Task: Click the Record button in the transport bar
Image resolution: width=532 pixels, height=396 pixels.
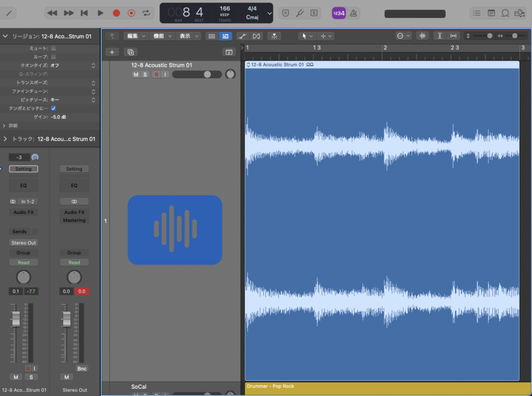Action: pyautogui.click(x=116, y=13)
